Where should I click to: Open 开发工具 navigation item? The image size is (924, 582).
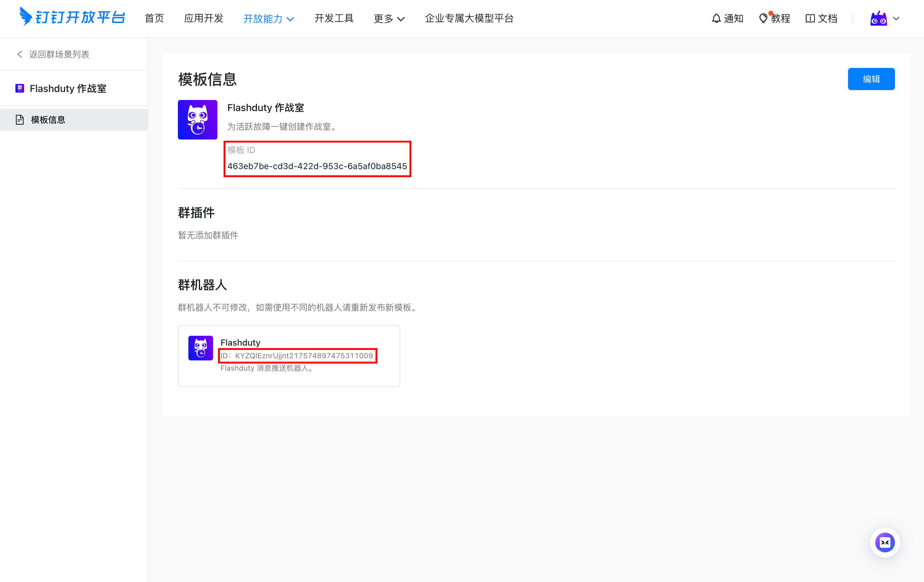tap(334, 19)
